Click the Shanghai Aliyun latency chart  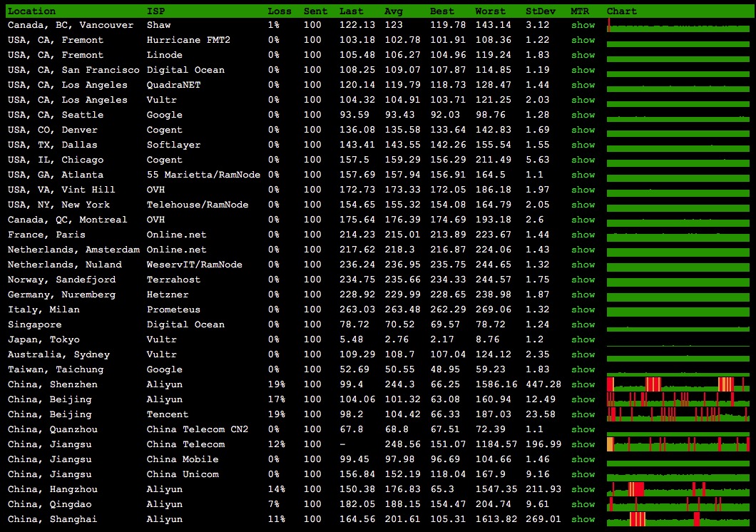click(678, 519)
